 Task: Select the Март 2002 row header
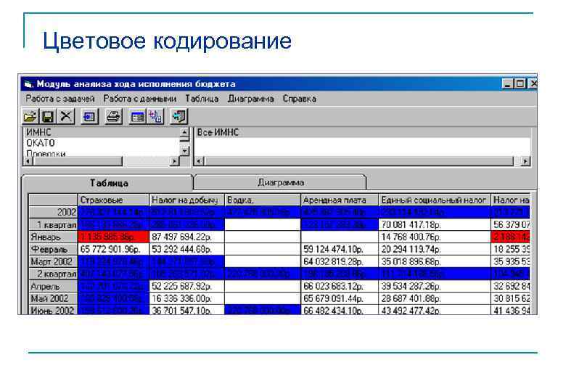pyautogui.click(x=53, y=261)
